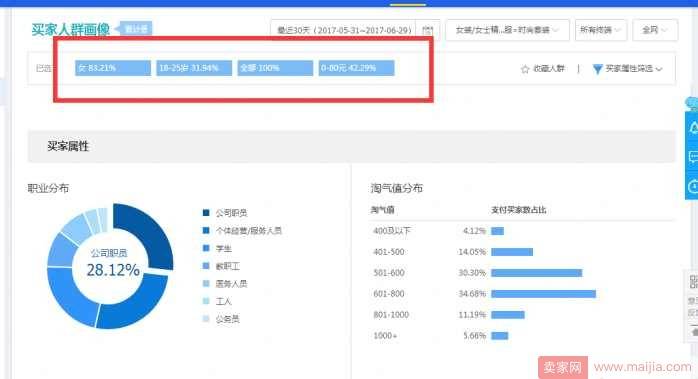Open the 所有终端 dropdown
This screenshot has width=698, height=379.
click(601, 30)
